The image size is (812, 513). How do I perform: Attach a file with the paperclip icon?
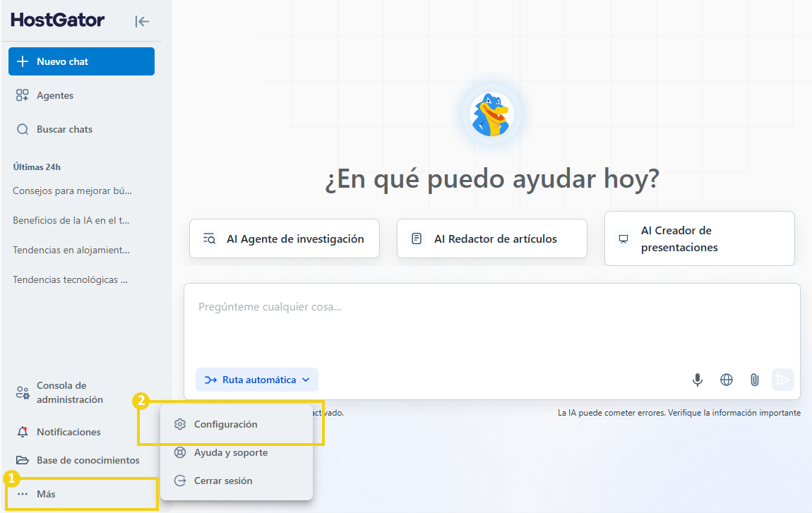755,380
